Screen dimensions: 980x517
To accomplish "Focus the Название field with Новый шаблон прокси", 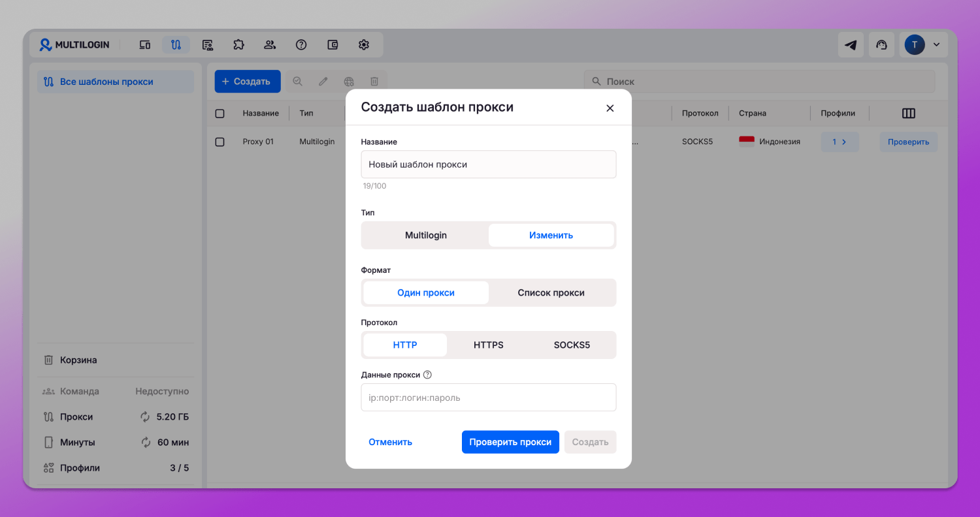I will pyautogui.click(x=489, y=164).
